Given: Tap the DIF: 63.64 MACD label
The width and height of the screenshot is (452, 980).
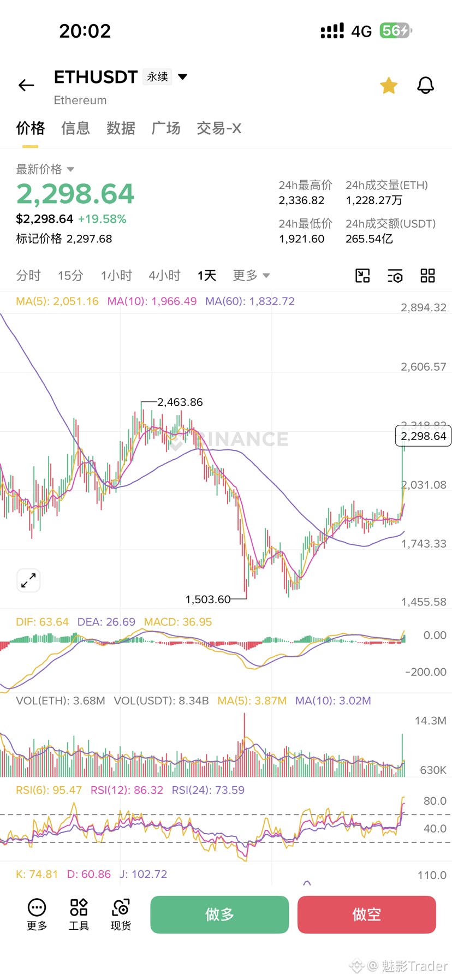Looking at the screenshot, I should (x=43, y=622).
